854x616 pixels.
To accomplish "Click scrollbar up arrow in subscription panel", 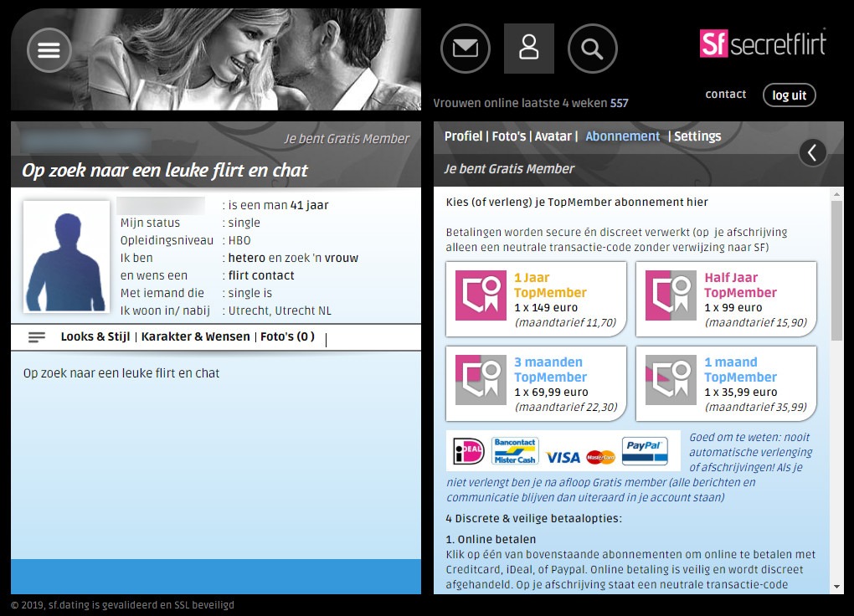I will click(x=836, y=194).
